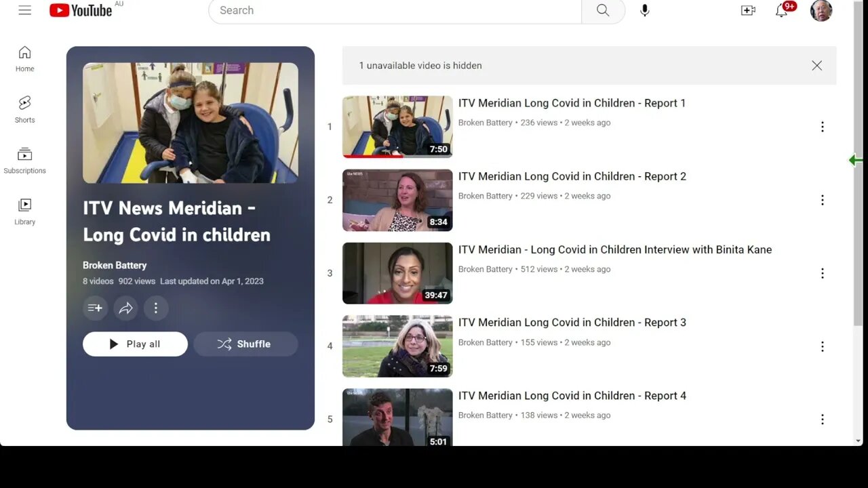Open the Create video icon
Image resolution: width=868 pixels, height=488 pixels.
(748, 10)
